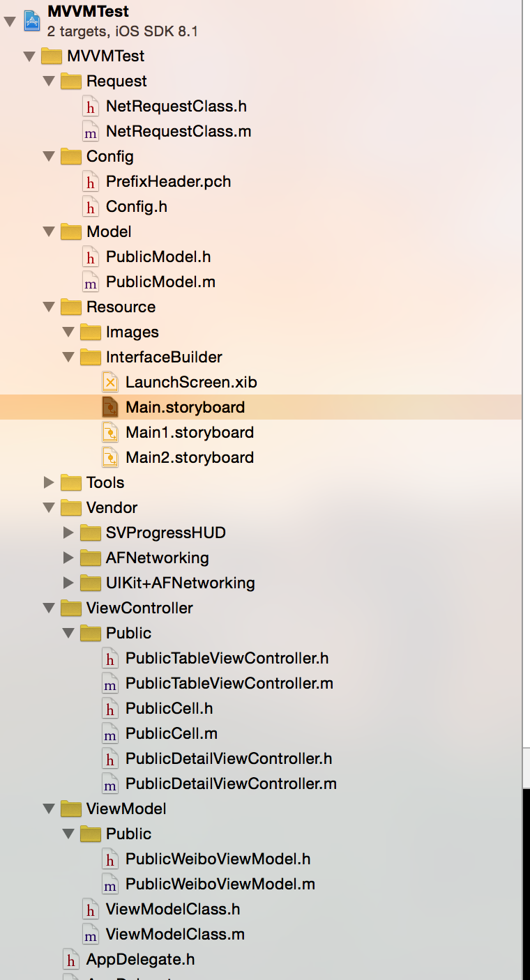Expand the UIKit+AFNetworking group

click(68, 583)
